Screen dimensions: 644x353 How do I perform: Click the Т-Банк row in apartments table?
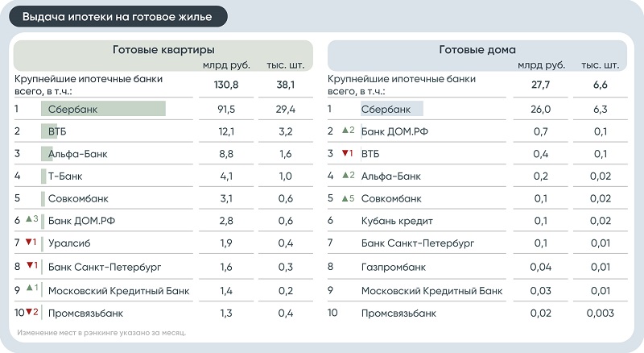tap(163, 176)
